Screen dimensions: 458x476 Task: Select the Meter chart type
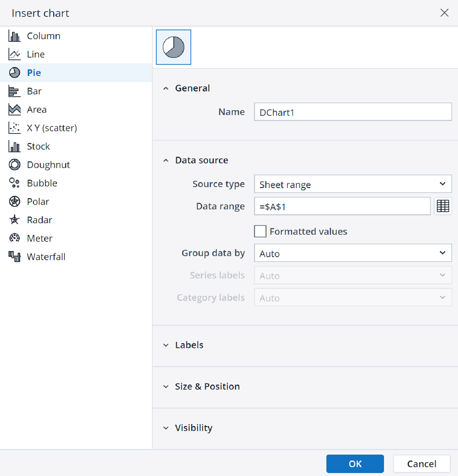[x=14, y=238]
